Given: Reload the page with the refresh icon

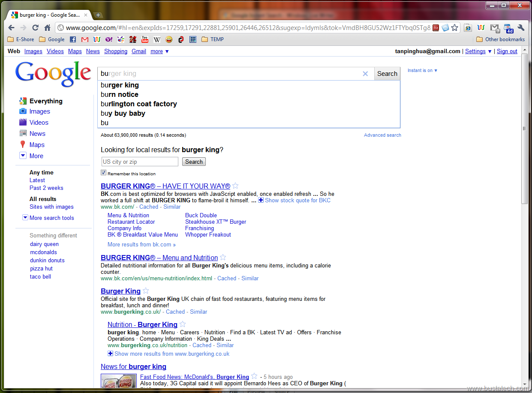Looking at the screenshot, I should click(36, 27).
